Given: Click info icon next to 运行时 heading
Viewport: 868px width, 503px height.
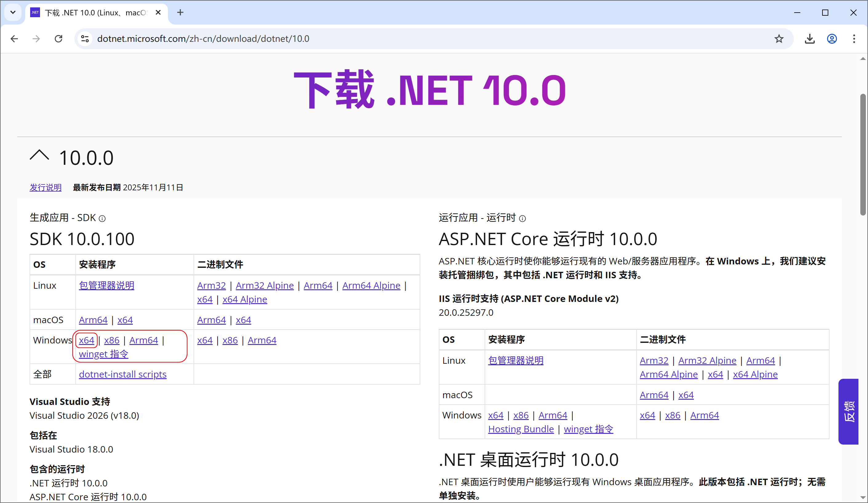Looking at the screenshot, I should [522, 219].
